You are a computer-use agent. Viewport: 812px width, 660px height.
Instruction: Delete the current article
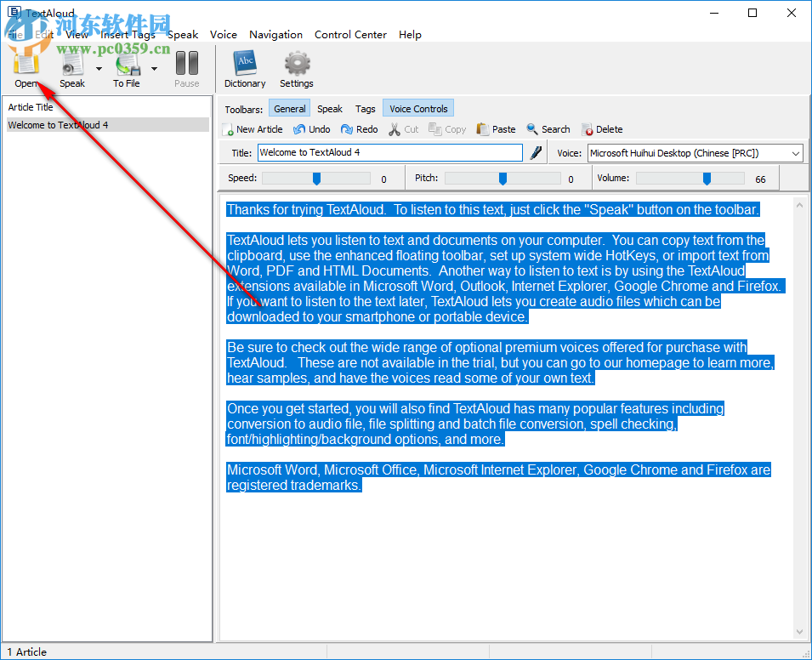click(x=602, y=128)
